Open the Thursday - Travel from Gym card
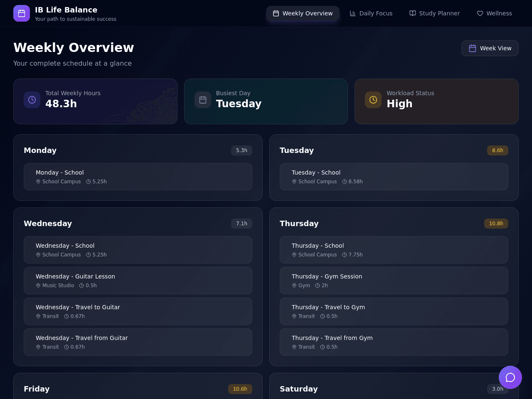 click(394, 342)
